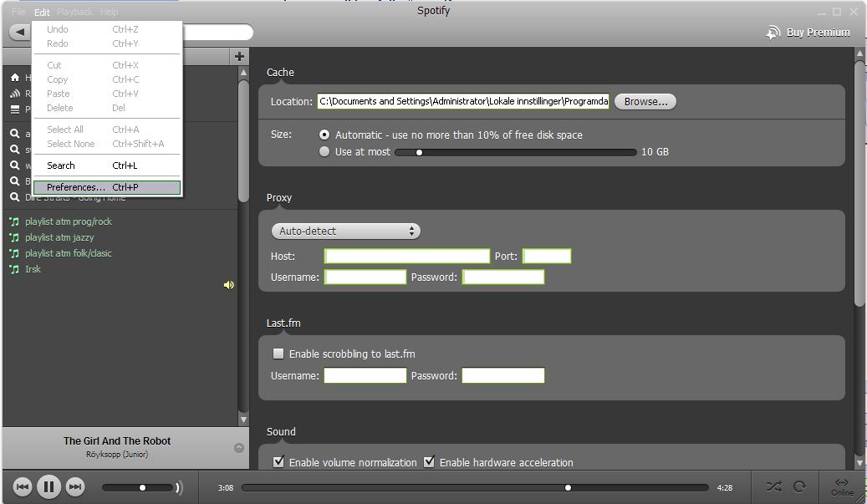Image resolution: width=867 pixels, height=504 pixels.
Task: Click the window resize grip corner
Action: (860, 498)
